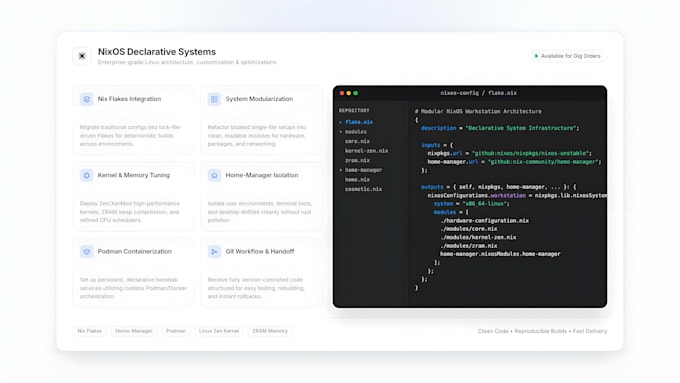Click the Modular NixOS Workstation Architecture comment
Viewport: 680px width, 383px height.
point(478,111)
